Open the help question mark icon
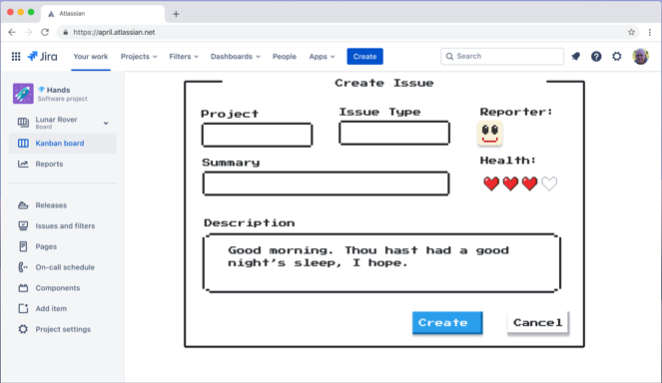 pyautogui.click(x=596, y=56)
